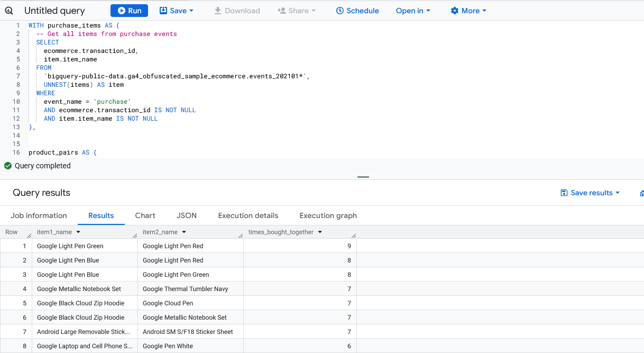This screenshot has width=644, height=353.
Task: Select Google Metallic Notebook Set in row 4
Action: 85,289
